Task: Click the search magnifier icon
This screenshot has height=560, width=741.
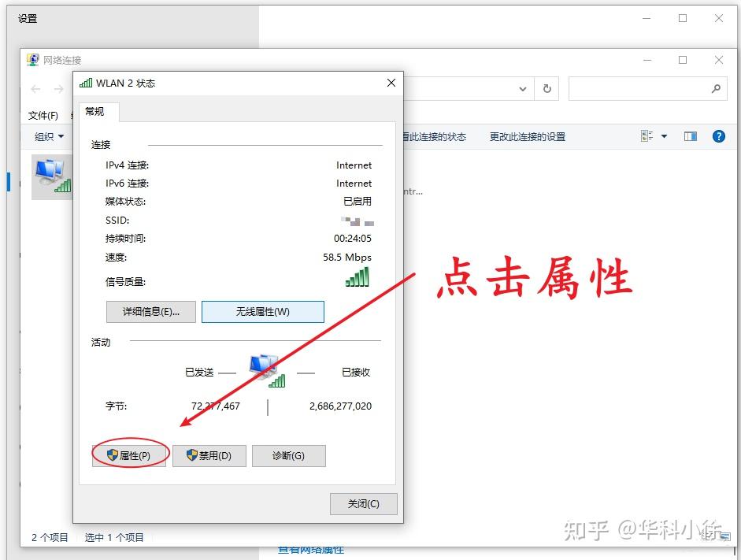Action: tap(716, 88)
